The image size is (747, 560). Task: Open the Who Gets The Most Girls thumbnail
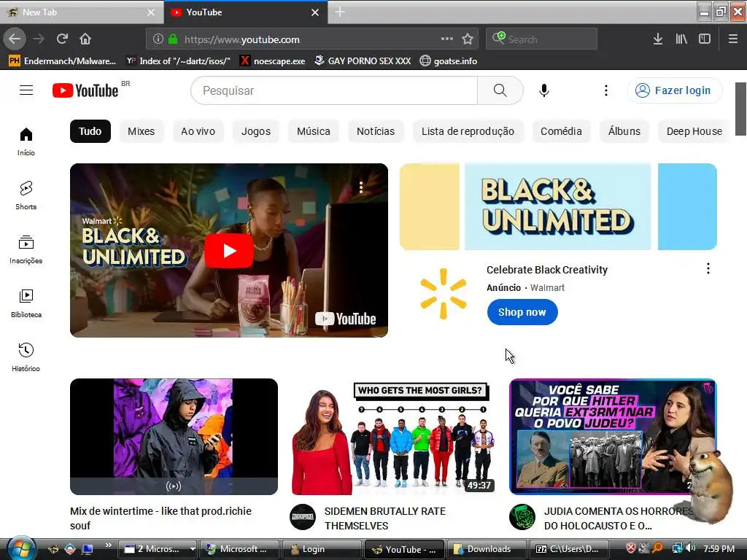click(x=393, y=437)
